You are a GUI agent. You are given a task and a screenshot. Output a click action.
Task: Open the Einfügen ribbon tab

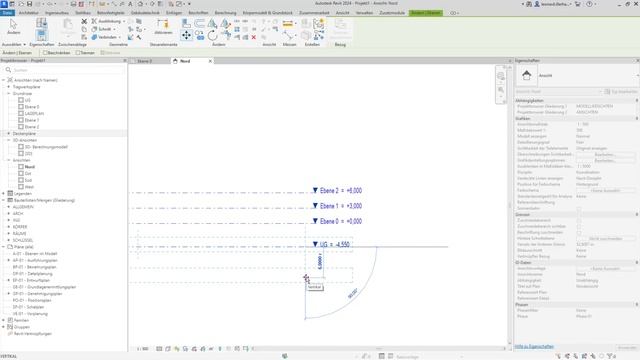(x=174, y=13)
